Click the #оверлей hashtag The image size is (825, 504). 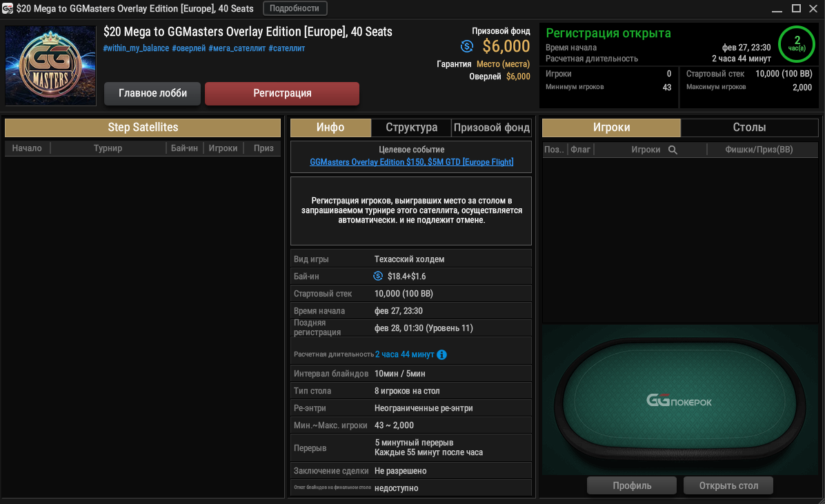188,48
